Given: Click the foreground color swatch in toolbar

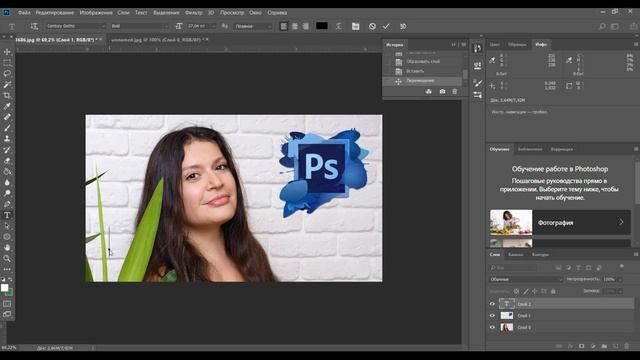Looking at the screenshot, I should point(4,288).
